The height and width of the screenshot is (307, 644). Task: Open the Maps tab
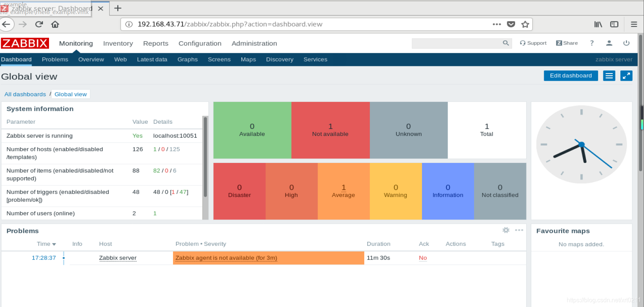click(248, 59)
